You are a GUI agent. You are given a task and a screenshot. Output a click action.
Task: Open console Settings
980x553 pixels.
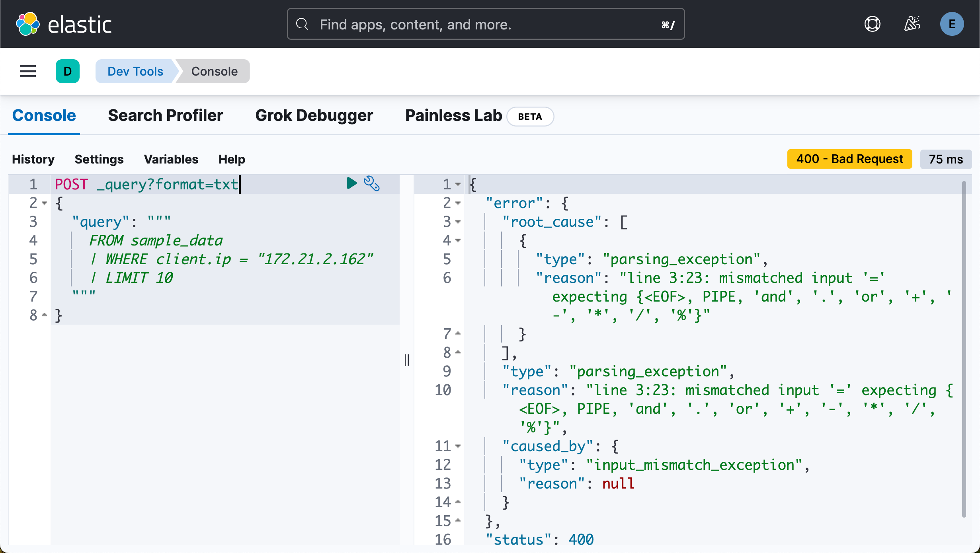coord(99,159)
